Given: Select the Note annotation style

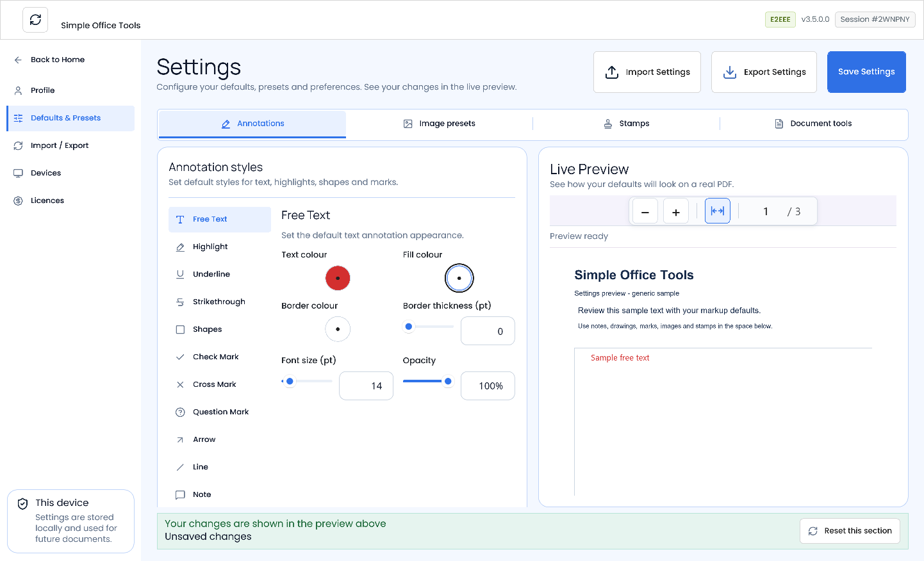Looking at the screenshot, I should 220,494.
